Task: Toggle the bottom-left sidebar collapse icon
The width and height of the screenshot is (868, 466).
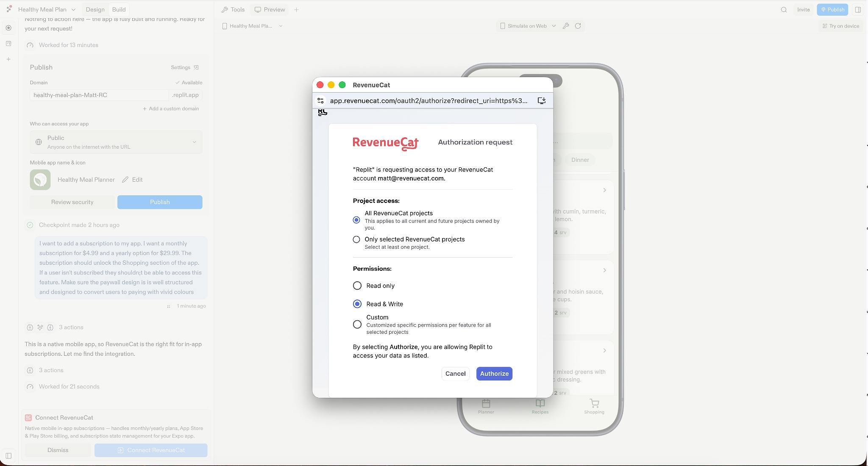Action: coord(8,456)
